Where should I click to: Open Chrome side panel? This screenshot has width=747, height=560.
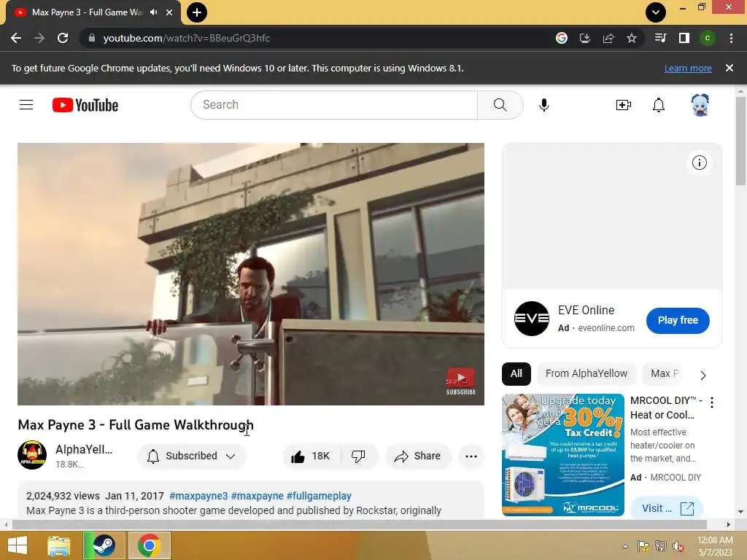point(684,38)
